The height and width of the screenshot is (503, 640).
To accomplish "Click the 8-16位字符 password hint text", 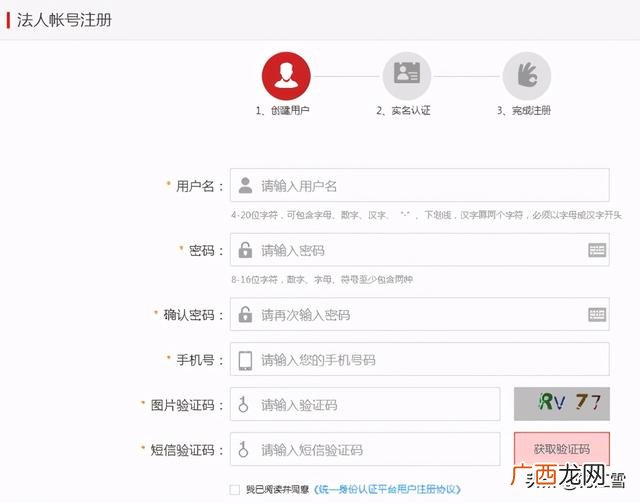I will tap(322, 279).
